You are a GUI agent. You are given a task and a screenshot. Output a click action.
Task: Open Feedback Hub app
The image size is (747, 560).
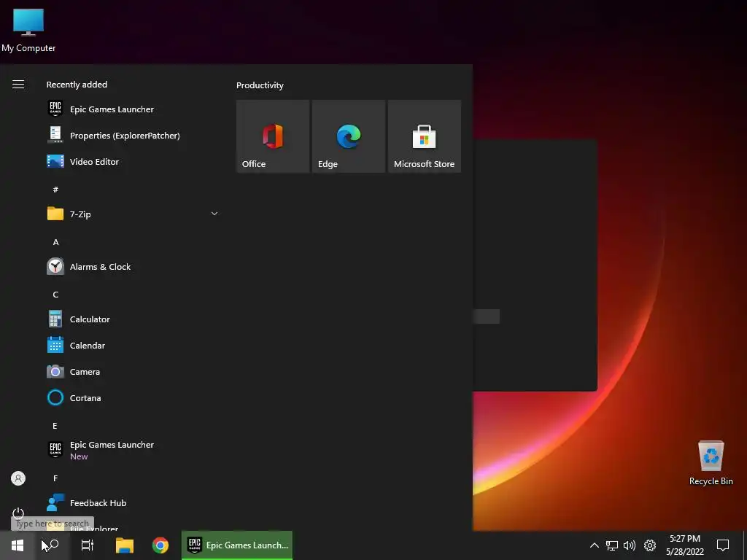click(x=133, y=503)
